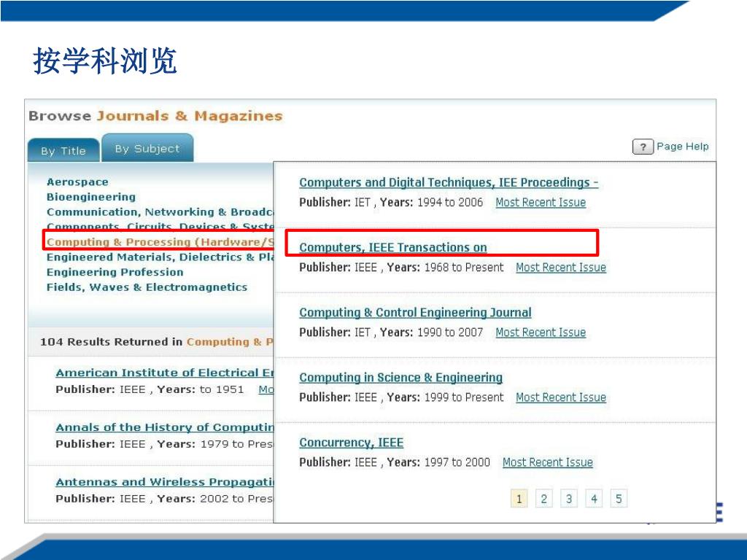This screenshot has height=560, width=747.
Task: Open the Page Help link
Action: pyautogui.click(x=682, y=146)
